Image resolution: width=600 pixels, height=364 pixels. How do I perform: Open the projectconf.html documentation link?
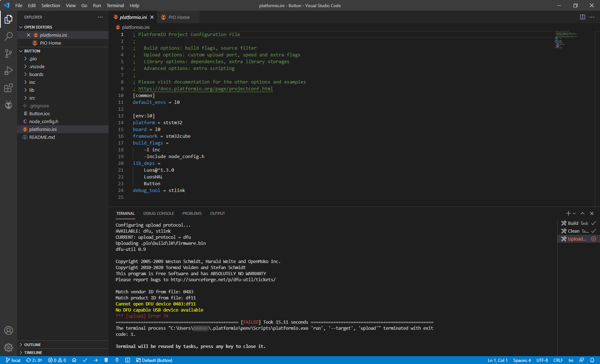205,89
